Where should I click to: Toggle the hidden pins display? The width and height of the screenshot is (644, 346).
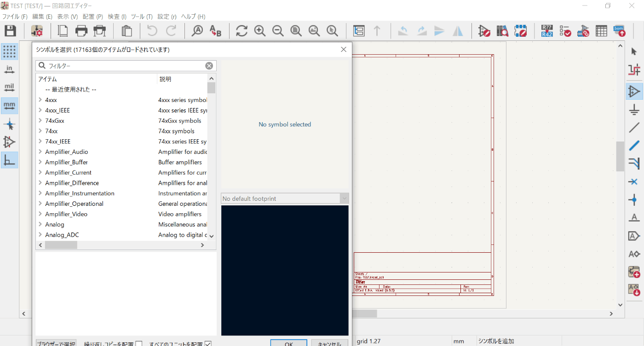(10, 142)
